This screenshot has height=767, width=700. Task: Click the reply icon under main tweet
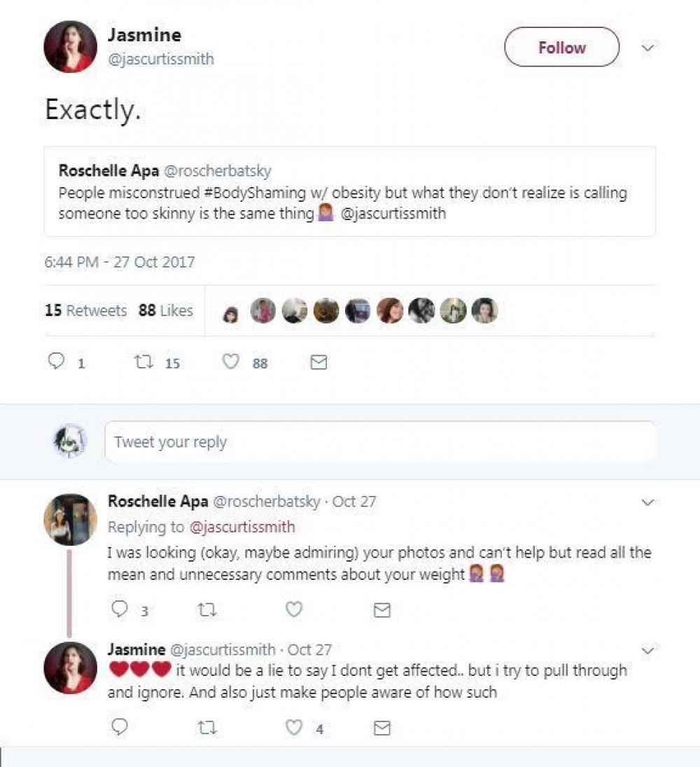56,362
